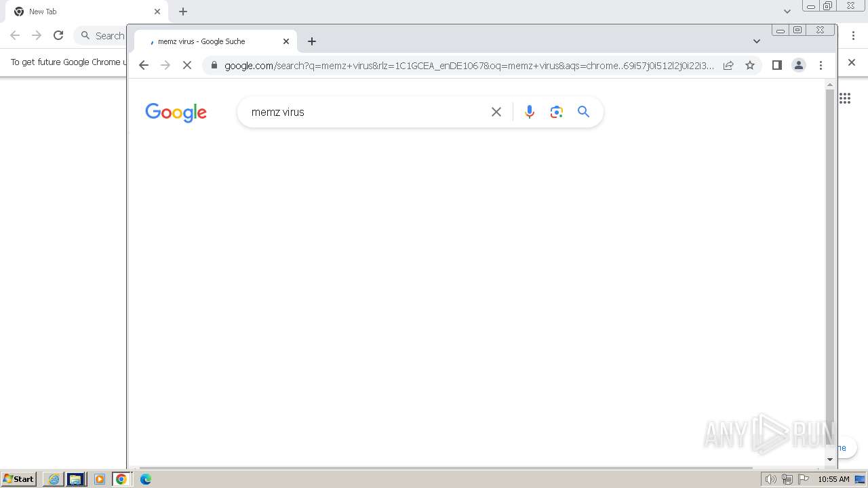Screen dimensions: 868x488
Task: Open File Explorer from taskbar
Action: [76, 479]
